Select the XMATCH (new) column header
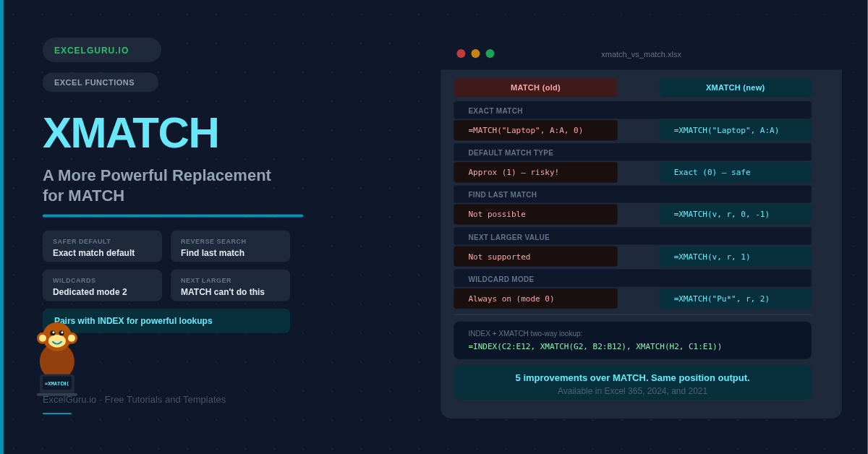The image size is (868, 454). coord(735,87)
